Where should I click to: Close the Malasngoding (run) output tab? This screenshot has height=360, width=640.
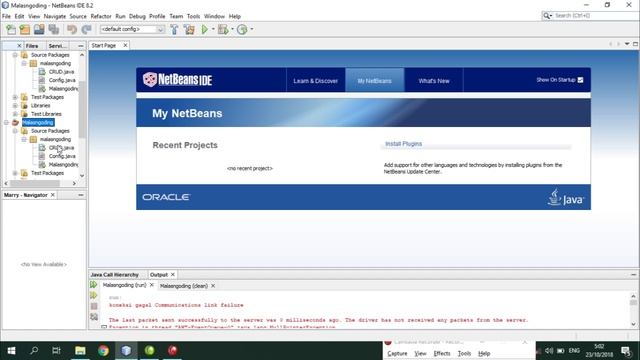click(x=151, y=285)
